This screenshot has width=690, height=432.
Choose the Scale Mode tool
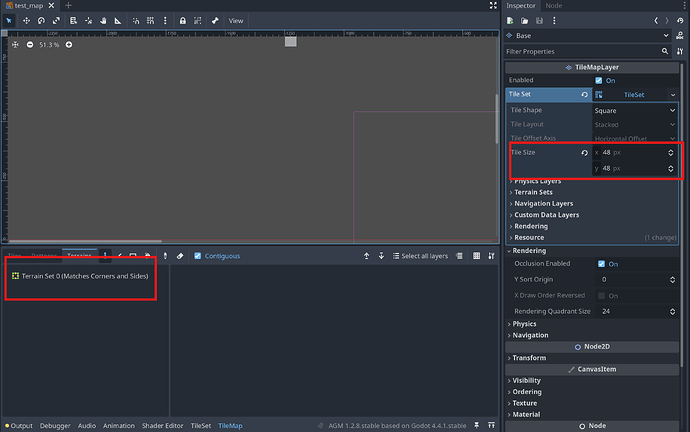56,21
